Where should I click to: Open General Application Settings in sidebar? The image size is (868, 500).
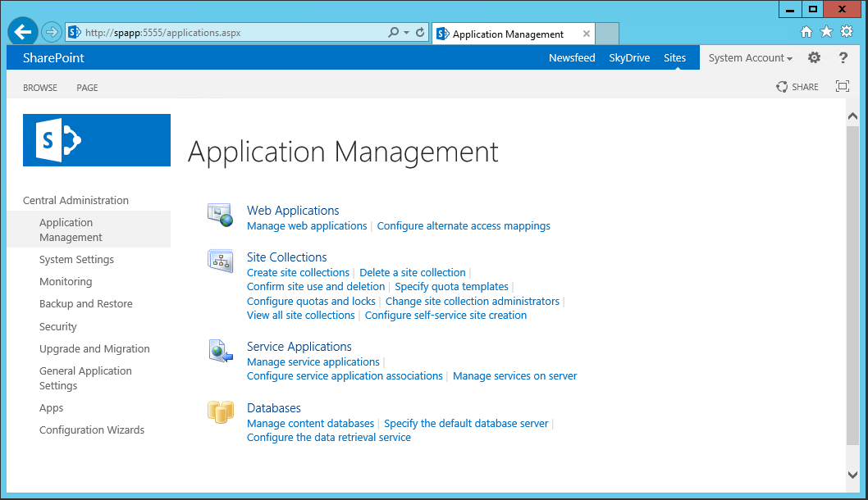[x=85, y=378]
